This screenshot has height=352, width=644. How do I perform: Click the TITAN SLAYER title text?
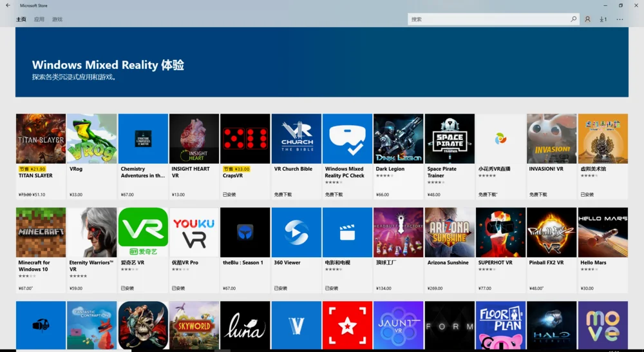[35, 175]
